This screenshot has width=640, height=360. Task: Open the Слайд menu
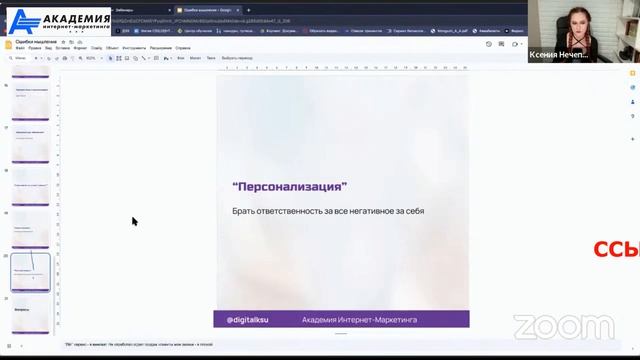click(96, 48)
